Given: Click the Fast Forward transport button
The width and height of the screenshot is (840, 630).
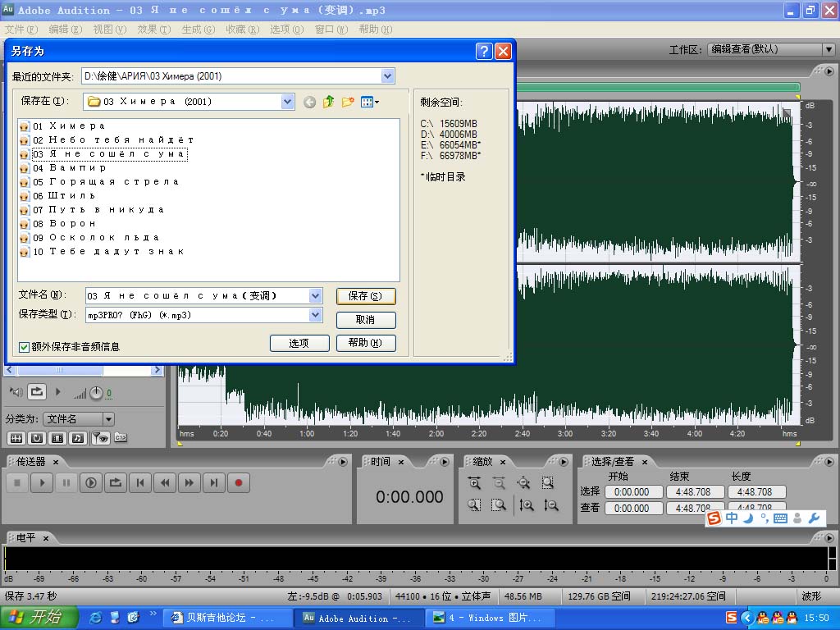Looking at the screenshot, I should coord(189,482).
